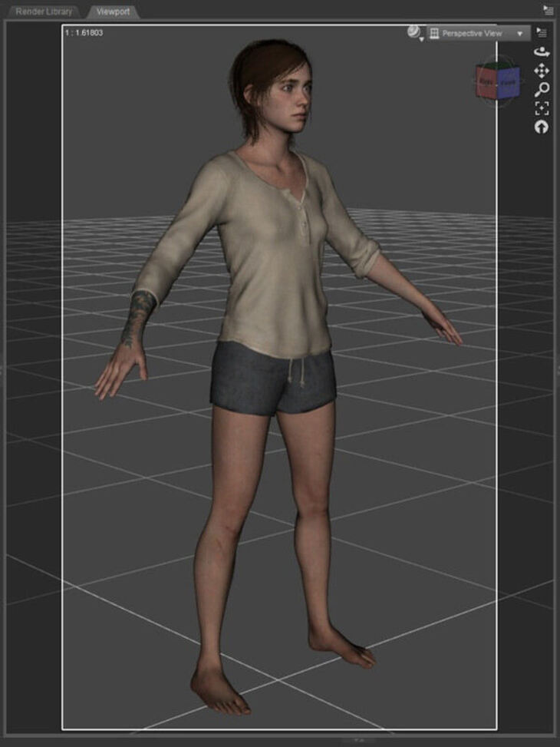Click the green top face of view cube

(498, 65)
